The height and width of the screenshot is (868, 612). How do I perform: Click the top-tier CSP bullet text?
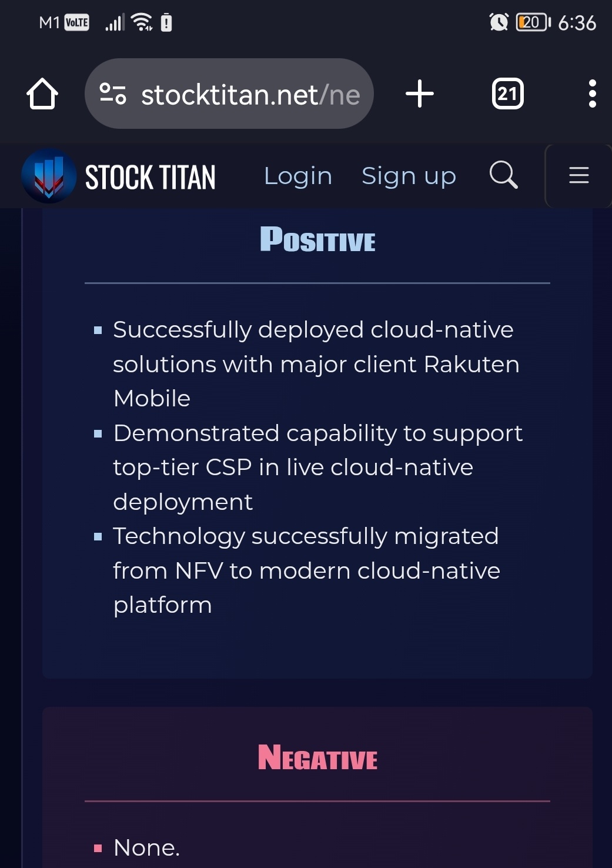coord(317,467)
